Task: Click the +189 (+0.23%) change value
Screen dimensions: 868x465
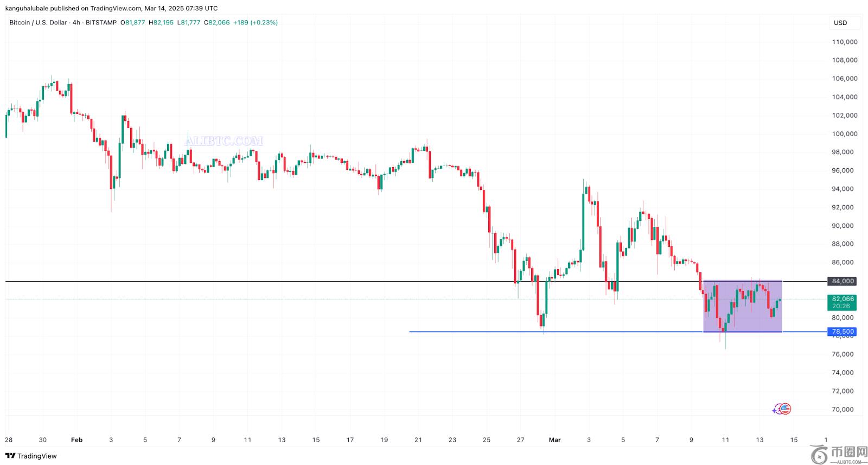Action: click(x=255, y=23)
